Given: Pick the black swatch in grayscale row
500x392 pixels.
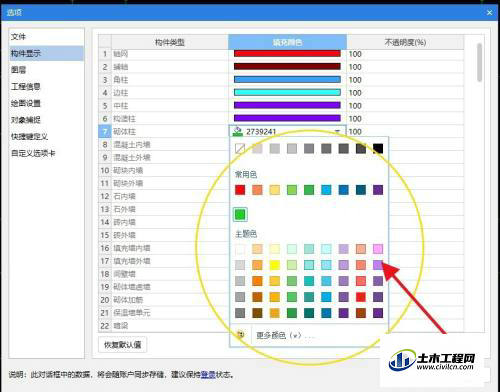Looking at the screenshot, I should [378, 148].
